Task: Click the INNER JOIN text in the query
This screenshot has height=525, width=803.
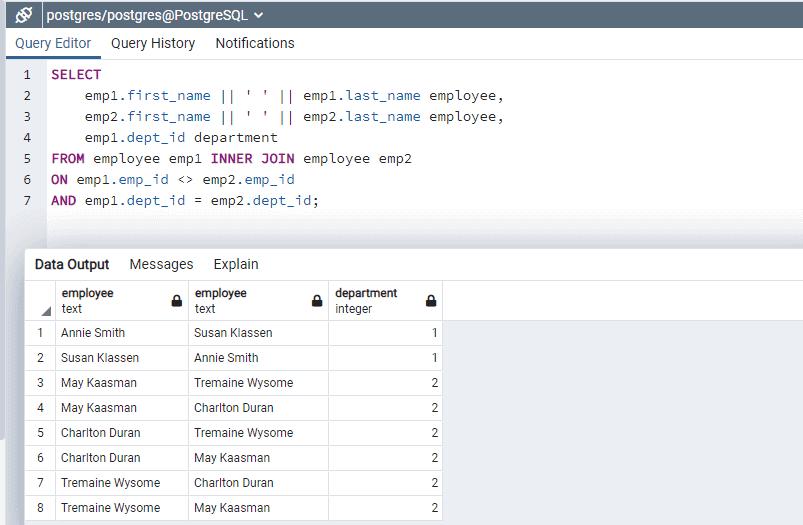Action: click(x=252, y=159)
